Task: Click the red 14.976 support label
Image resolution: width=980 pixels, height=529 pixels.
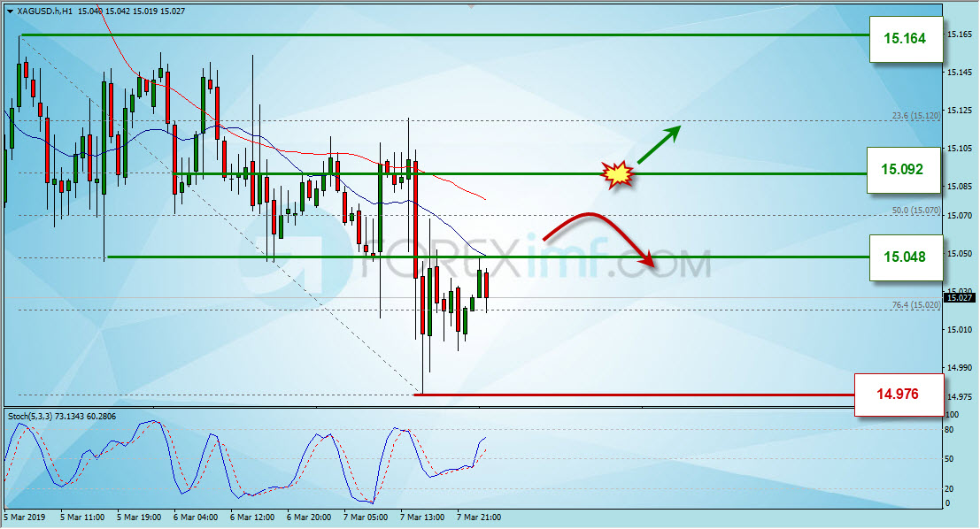Action: point(899,394)
